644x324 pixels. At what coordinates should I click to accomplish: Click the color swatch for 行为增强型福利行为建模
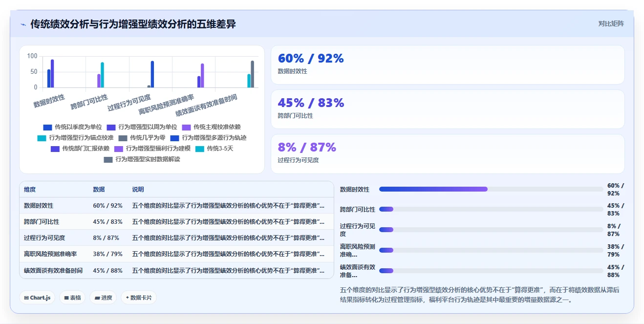[x=119, y=149]
